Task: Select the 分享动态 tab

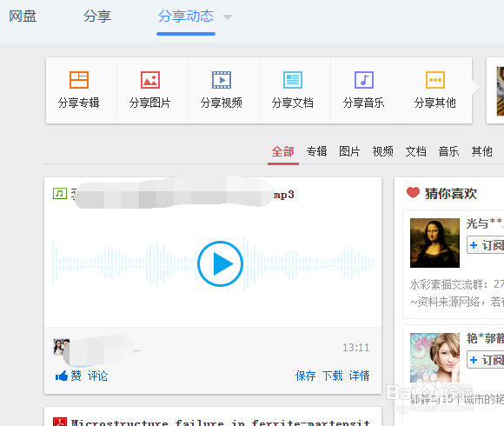Action: (x=186, y=16)
